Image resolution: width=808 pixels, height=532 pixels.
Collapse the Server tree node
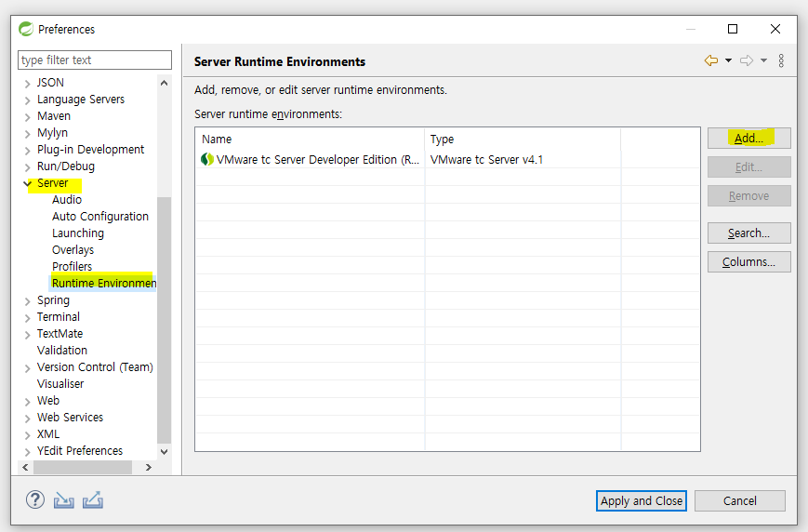[27, 183]
